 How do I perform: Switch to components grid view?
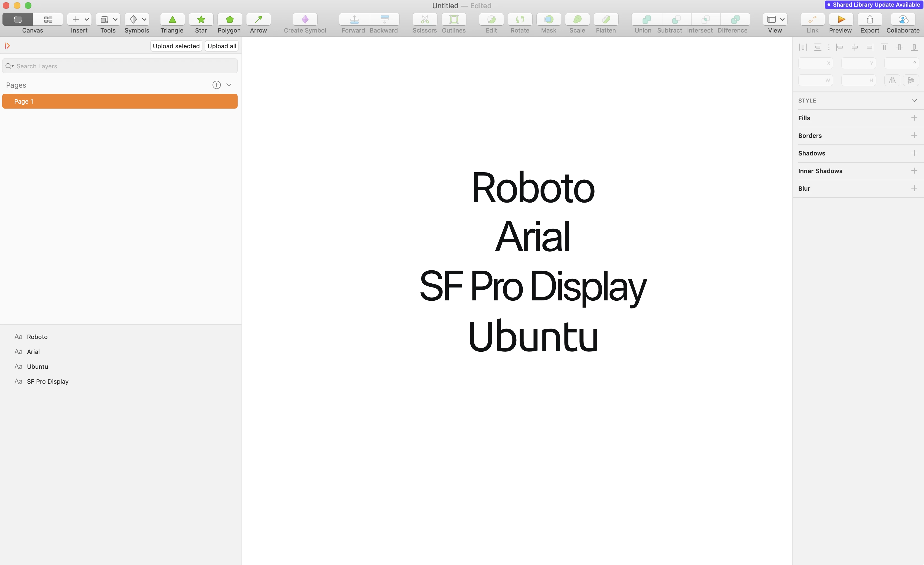(x=48, y=20)
